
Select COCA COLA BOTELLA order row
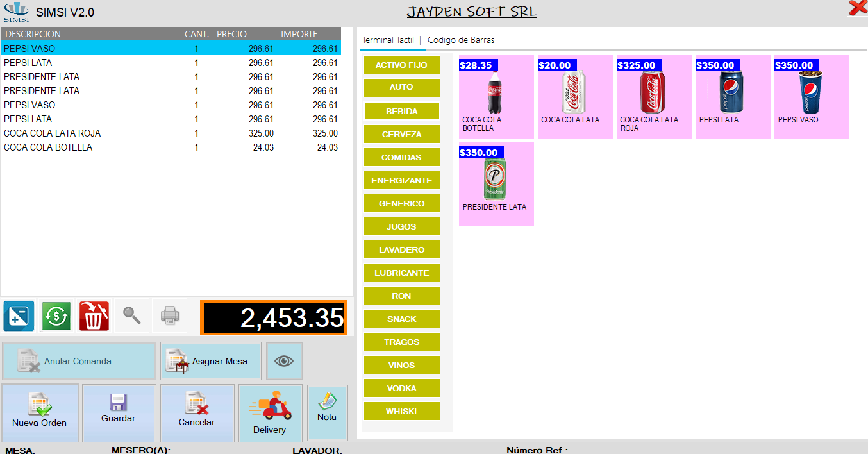point(171,147)
